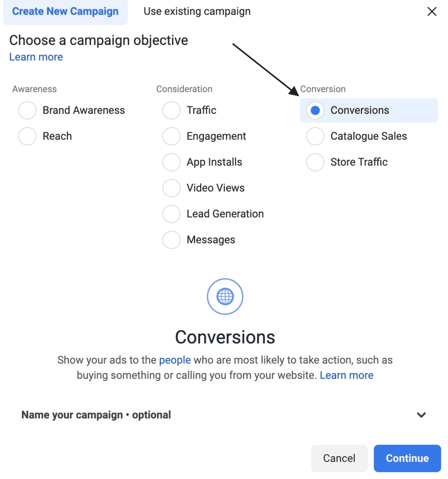The width and height of the screenshot is (448, 479).
Task: Select the Traffic objective
Action: pyautogui.click(x=171, y=110)
